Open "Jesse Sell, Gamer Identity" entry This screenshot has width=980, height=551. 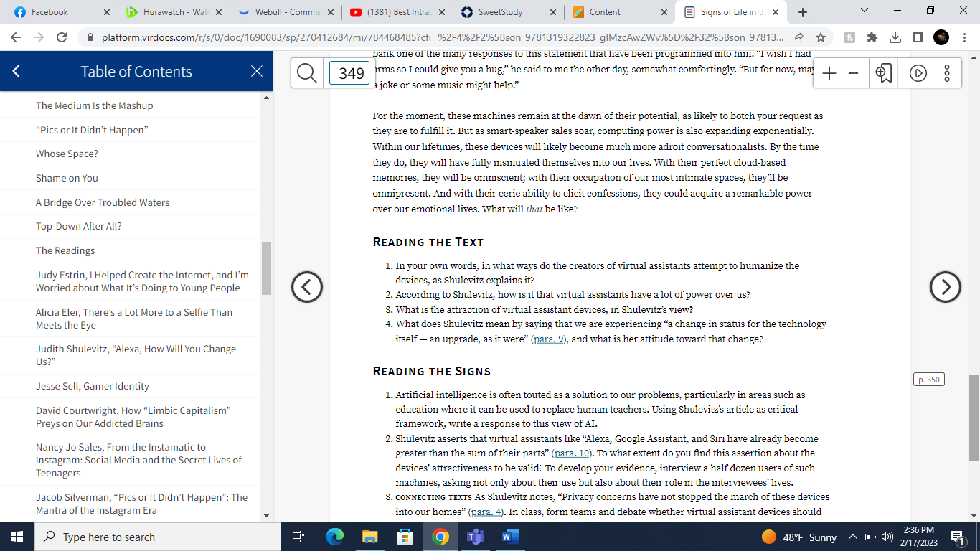coord(93,386)
